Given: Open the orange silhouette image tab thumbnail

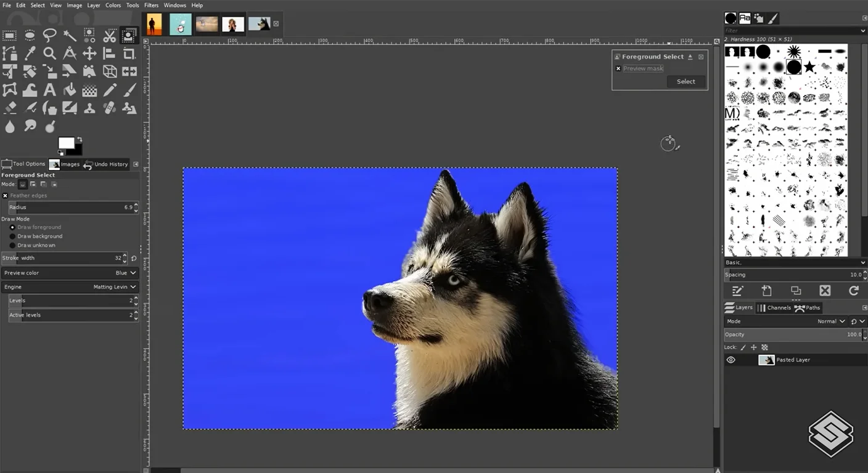Looking at the screenshot, I should pyautogui.click(x=154, y=24).
